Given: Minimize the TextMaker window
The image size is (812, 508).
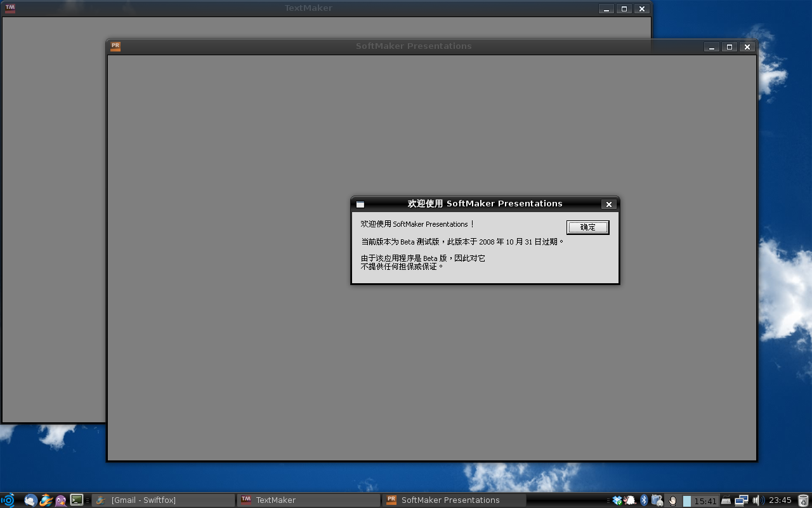Looking at the screenshot, I should [606, 9].
